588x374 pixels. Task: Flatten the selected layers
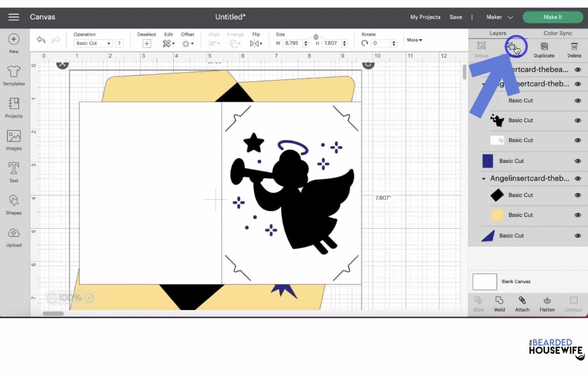(547, 303)
